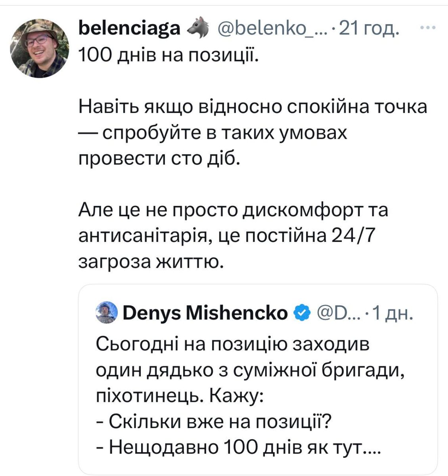Open belenciaga's profile picture

click(x=40, y=48)
